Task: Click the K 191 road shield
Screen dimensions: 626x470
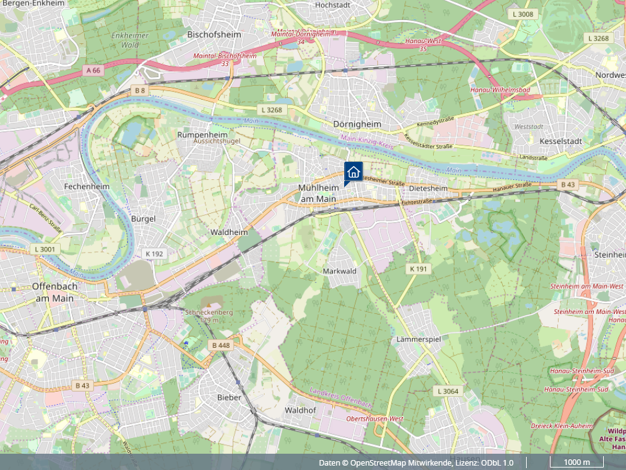Action: tap(418, 269)
